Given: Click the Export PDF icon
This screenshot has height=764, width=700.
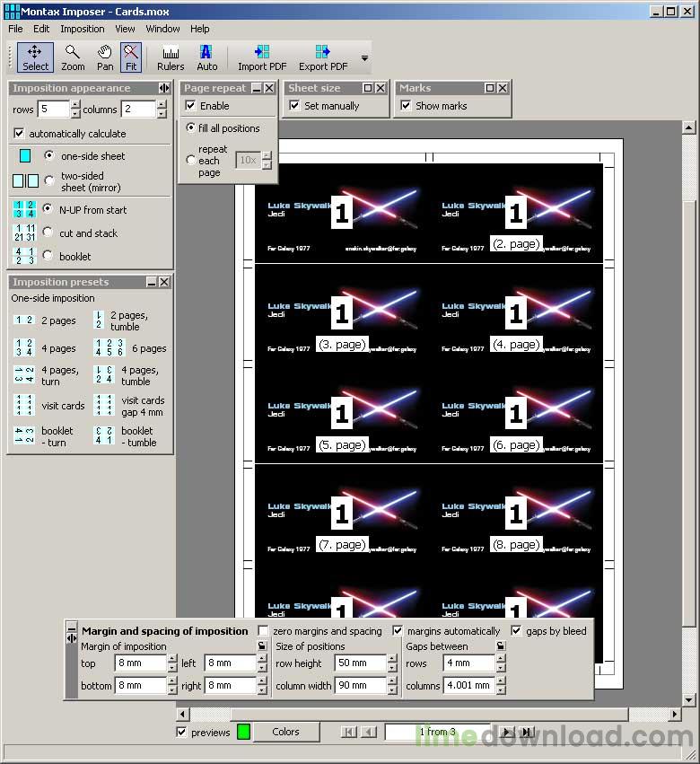Looking at the screenshot, I should 323,57.
